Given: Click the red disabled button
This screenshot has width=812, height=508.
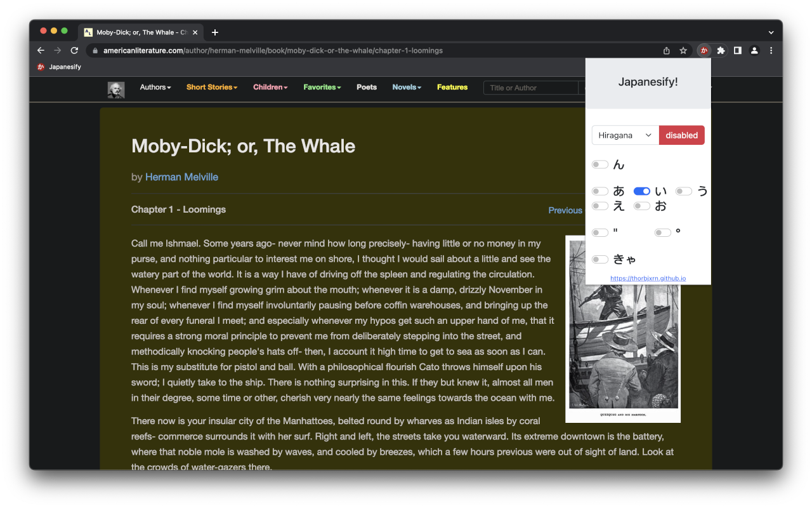Looking at the screenshot, I should (x=682, y=135).
